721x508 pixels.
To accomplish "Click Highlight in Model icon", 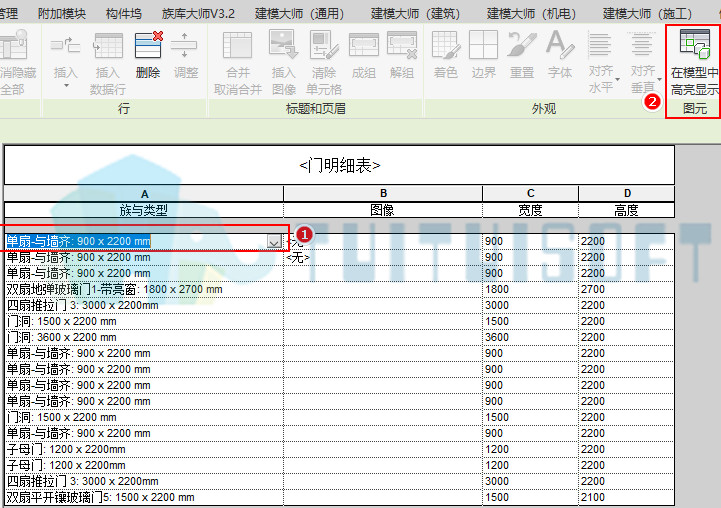I will point(694,44).
